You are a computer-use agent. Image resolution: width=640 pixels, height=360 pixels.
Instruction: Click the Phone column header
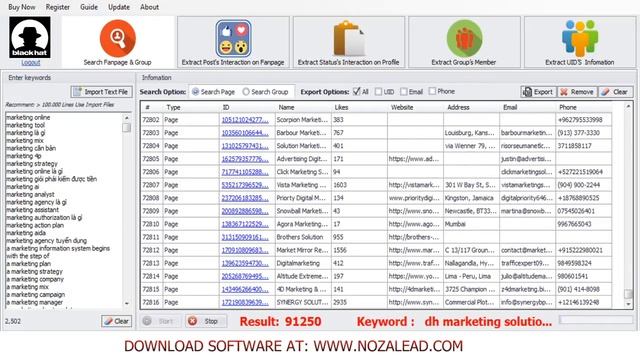coord(584,107)
